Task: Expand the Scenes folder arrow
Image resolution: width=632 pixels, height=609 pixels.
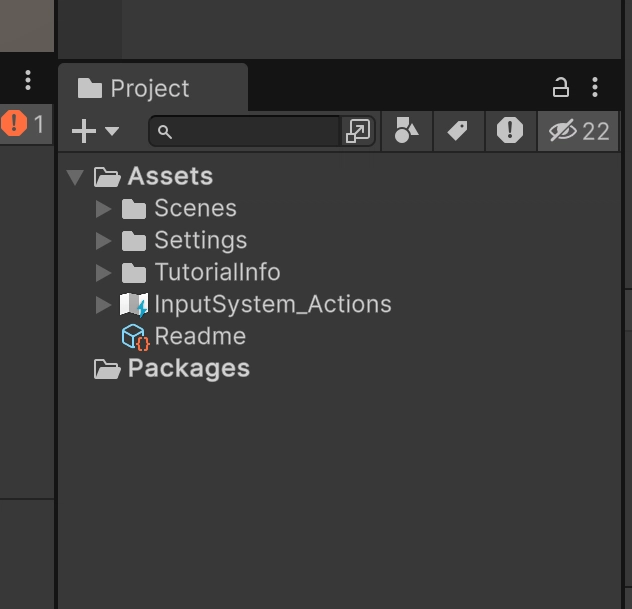Action: [x=104, y=209]
